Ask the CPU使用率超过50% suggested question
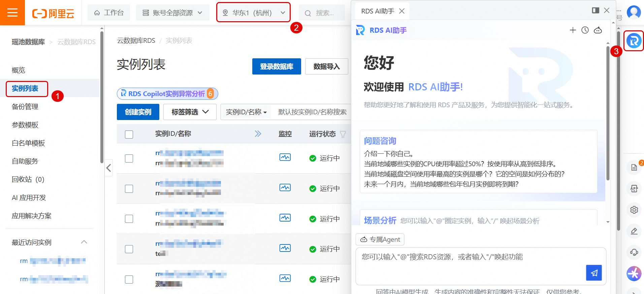The height and width of the screenshot is (294, 644). pos(460,164)
